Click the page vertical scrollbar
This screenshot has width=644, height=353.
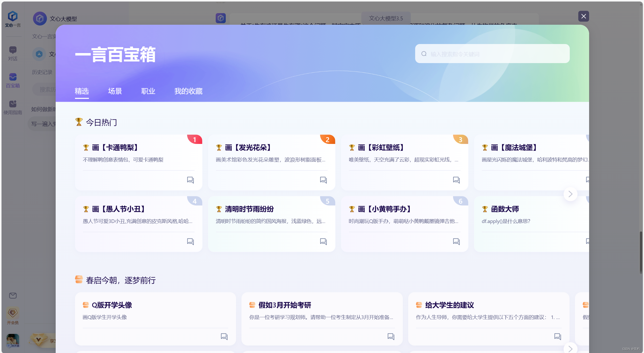(x=641, y=253)
